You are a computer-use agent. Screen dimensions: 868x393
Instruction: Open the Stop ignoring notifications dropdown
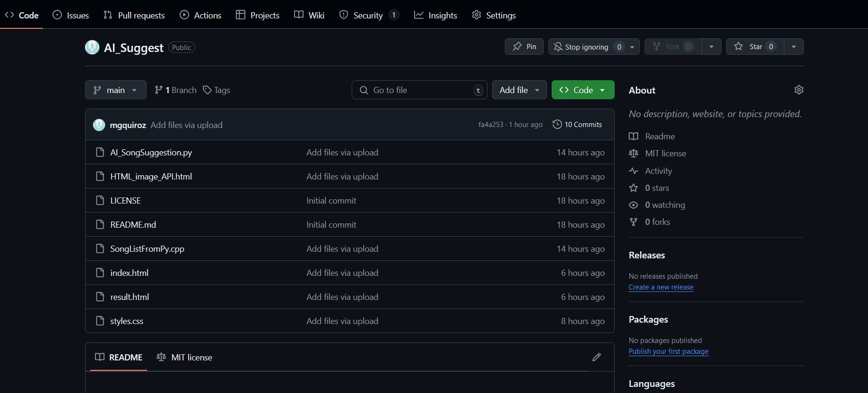(x=594, y=47)
